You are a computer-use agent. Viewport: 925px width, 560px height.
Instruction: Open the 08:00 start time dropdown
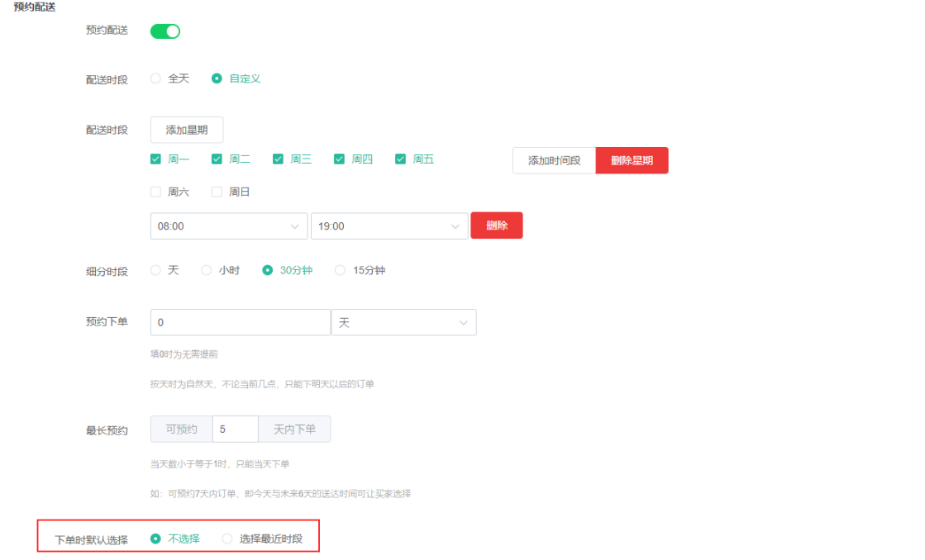coord(228,226)
